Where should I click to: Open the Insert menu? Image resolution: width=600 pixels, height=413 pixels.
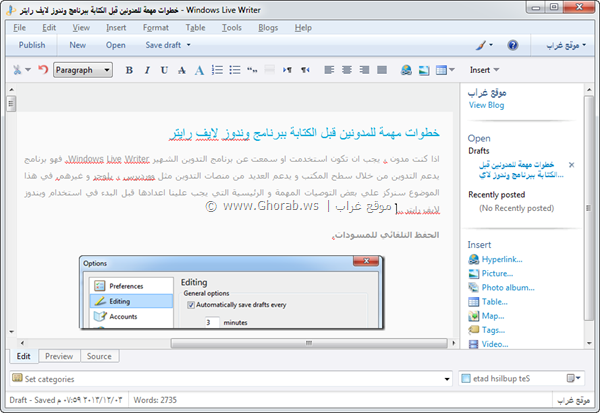[116, 28]
